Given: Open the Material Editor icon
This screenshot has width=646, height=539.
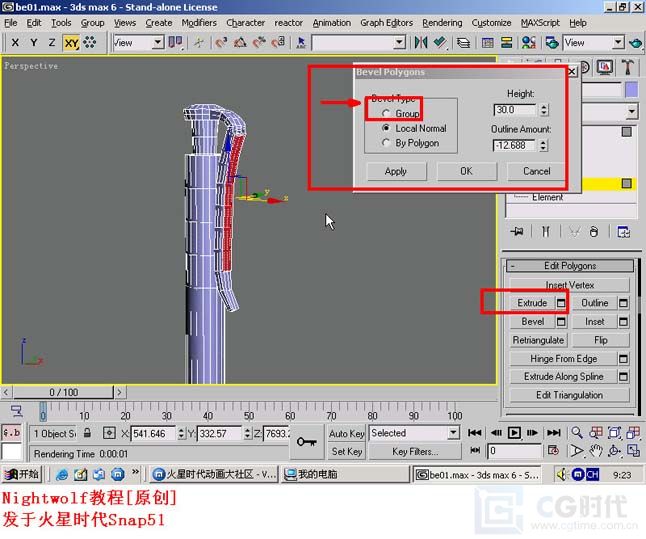Looking at the screenshot, I should 529,42.
